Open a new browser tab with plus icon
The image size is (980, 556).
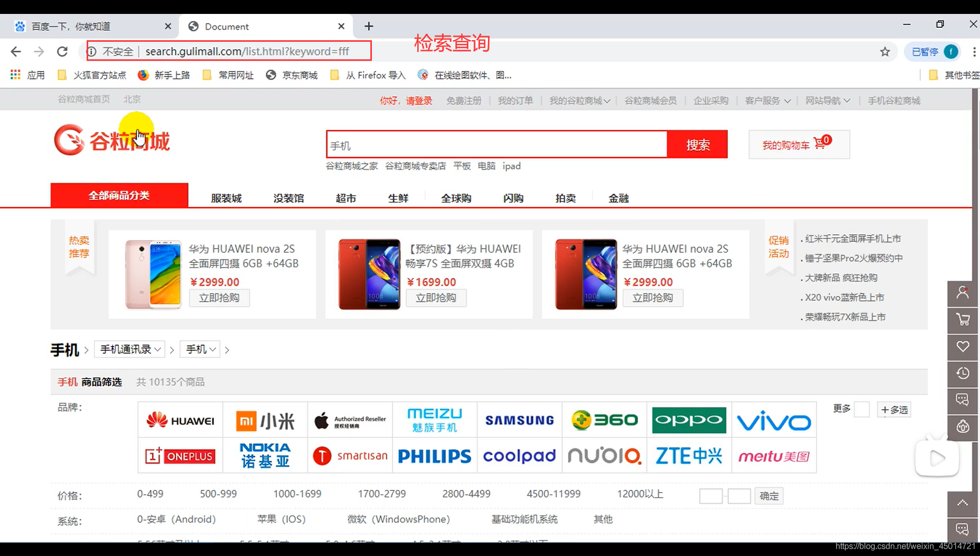(369, 26)
